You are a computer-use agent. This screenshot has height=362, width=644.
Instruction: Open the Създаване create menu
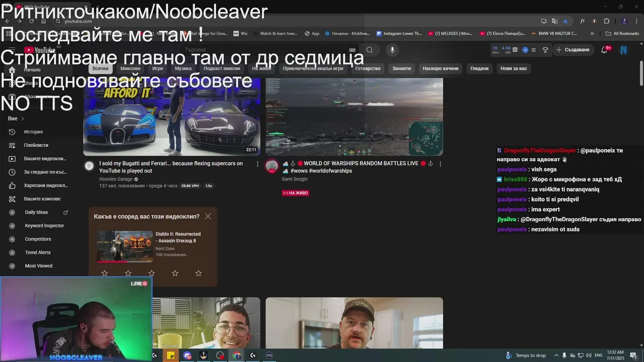[x=573, y=50]
